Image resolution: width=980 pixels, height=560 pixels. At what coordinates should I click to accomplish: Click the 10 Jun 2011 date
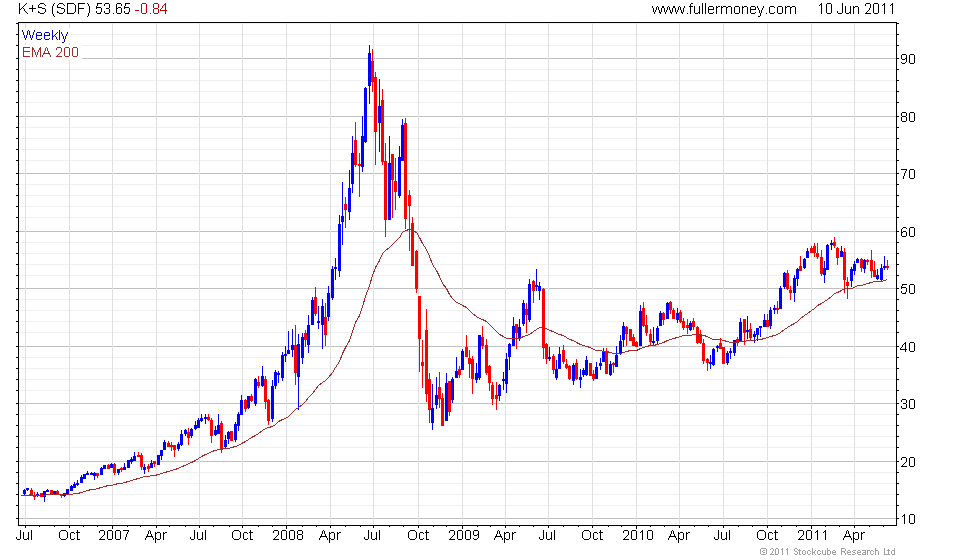(x=856, y=9)
